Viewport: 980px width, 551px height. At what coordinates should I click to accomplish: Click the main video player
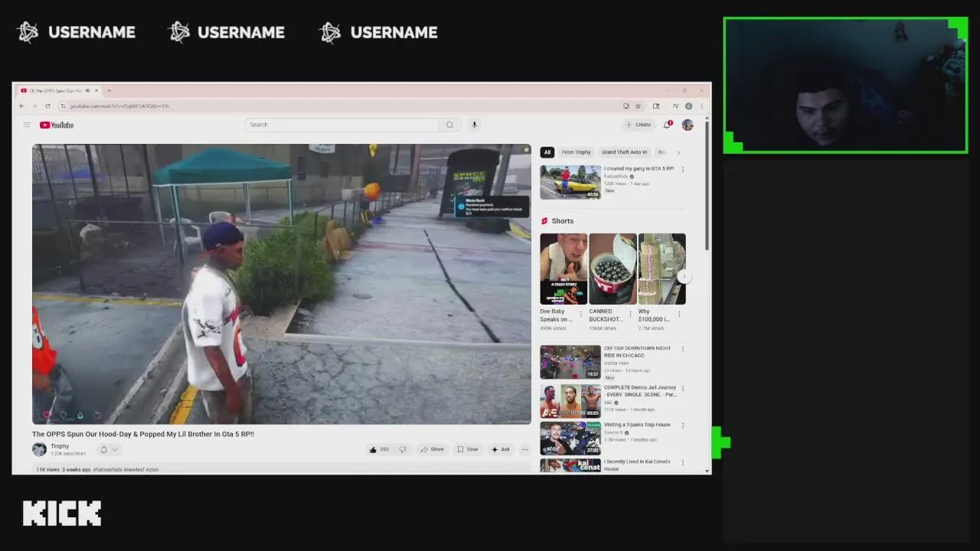282,284
